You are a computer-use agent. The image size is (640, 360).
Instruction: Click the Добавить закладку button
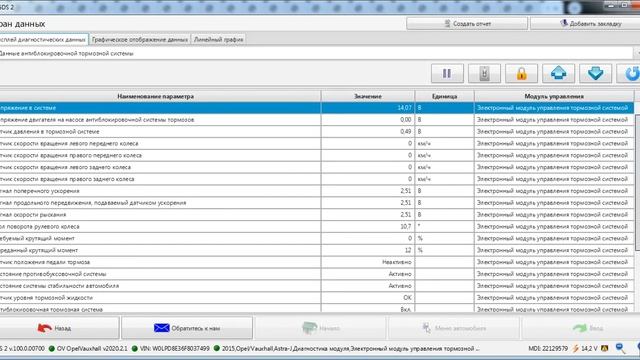click(x=586, y=24)
